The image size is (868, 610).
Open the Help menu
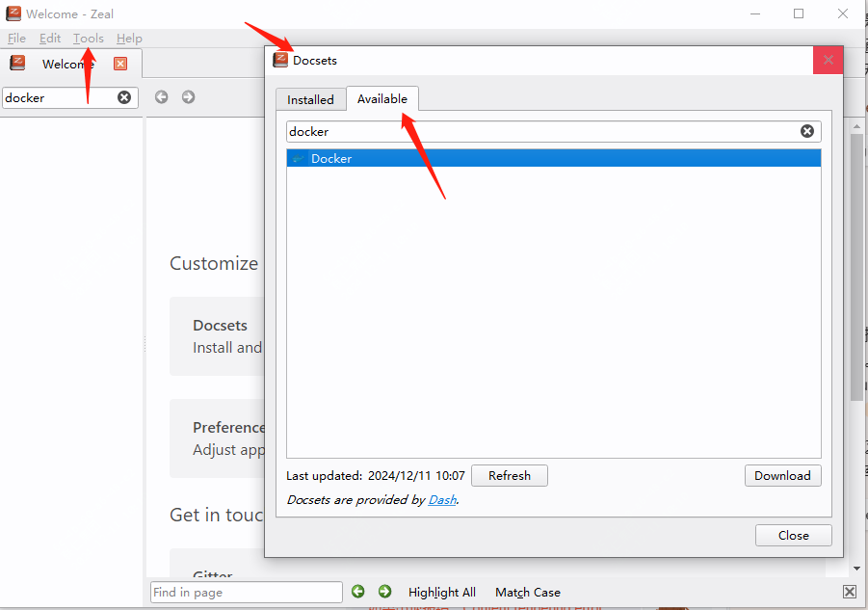pos(129,39)
